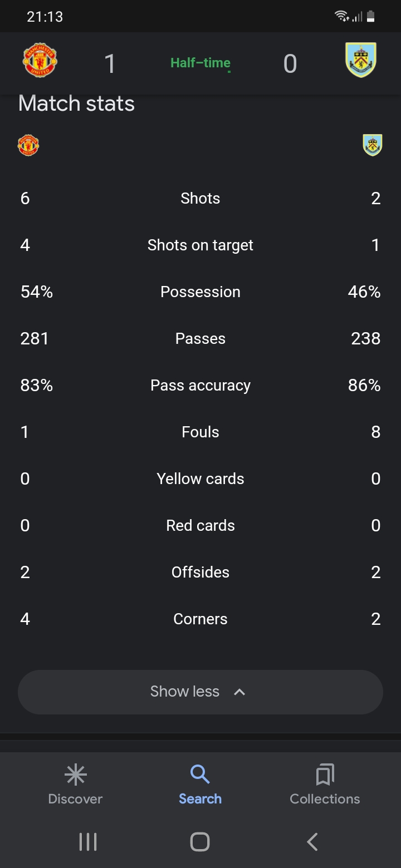This screenshot has width=401, height=868.
Task: Tap the Android home button
Action: (x=200, y=842)
